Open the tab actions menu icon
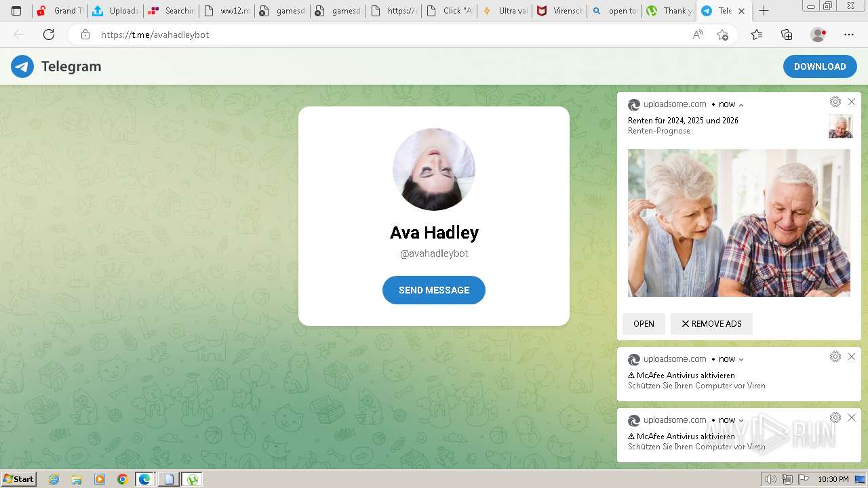Image resolution: width=868 pixels, height=488 pixels. tap(16, 11)
